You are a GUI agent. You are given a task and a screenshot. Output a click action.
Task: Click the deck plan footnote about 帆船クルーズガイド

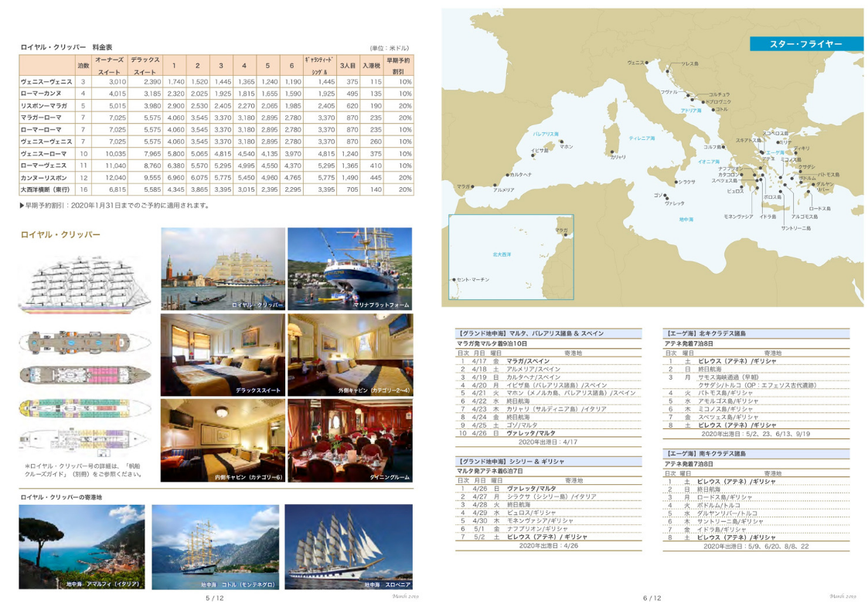pyautogui.click(x=83, y=470)
